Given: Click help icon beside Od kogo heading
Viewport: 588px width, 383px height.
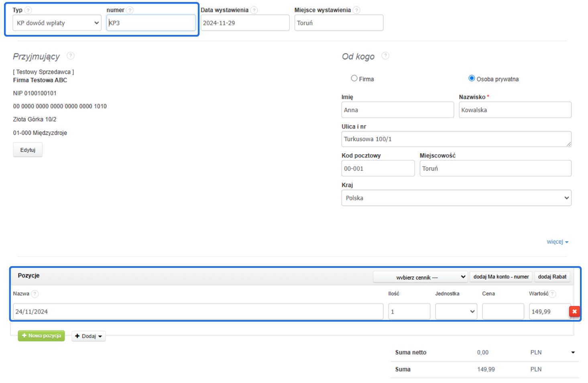Looking at the screenshot, I should point(385,56).
